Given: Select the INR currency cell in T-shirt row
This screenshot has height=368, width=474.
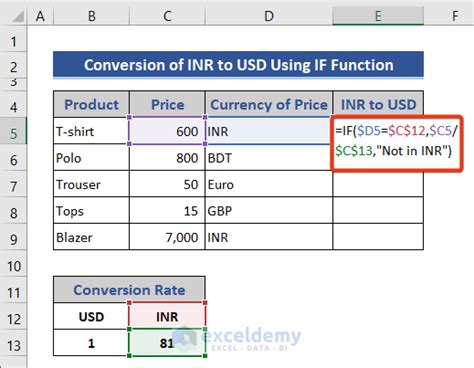Looking at the screenshot, I should click(269, 131).
